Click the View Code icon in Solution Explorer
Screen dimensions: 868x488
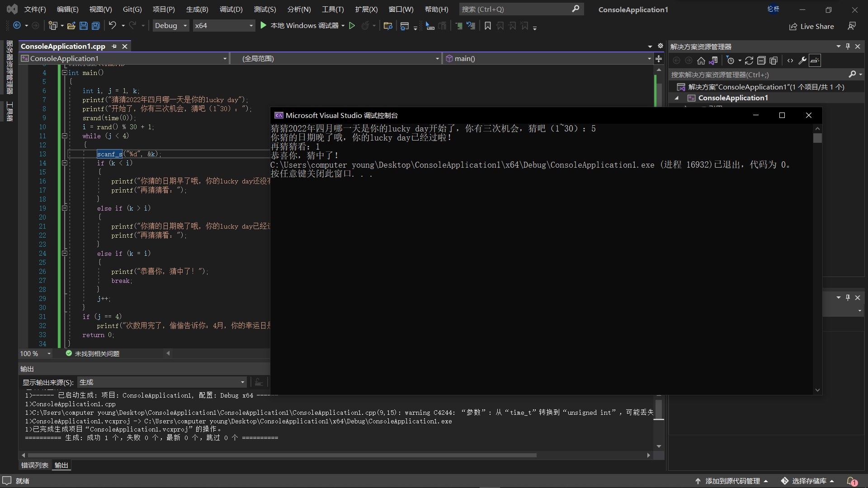pos(790,61)
